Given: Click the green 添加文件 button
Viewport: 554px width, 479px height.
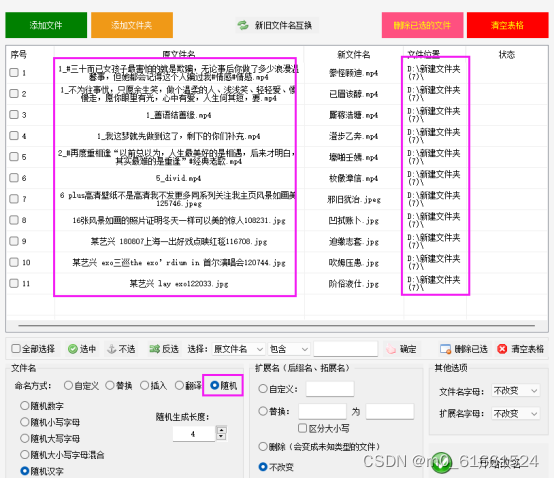Looking at the screenshot, I should (x=46, y=25).
